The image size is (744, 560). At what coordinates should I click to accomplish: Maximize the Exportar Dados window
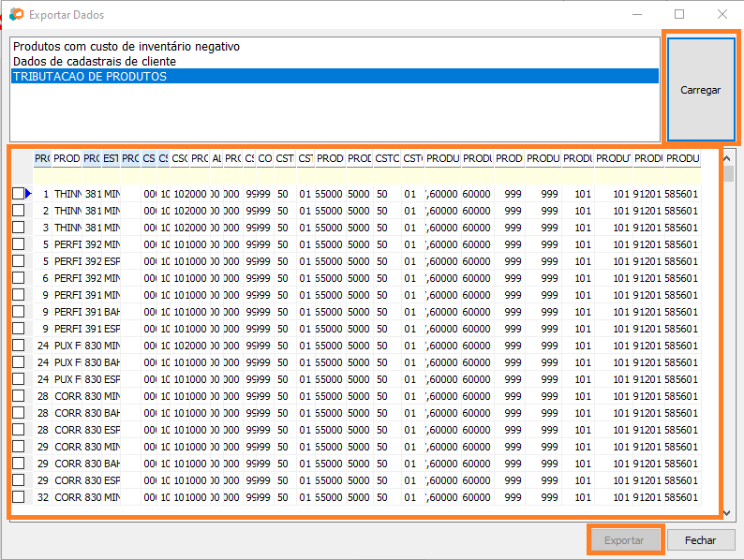(679, 15)
